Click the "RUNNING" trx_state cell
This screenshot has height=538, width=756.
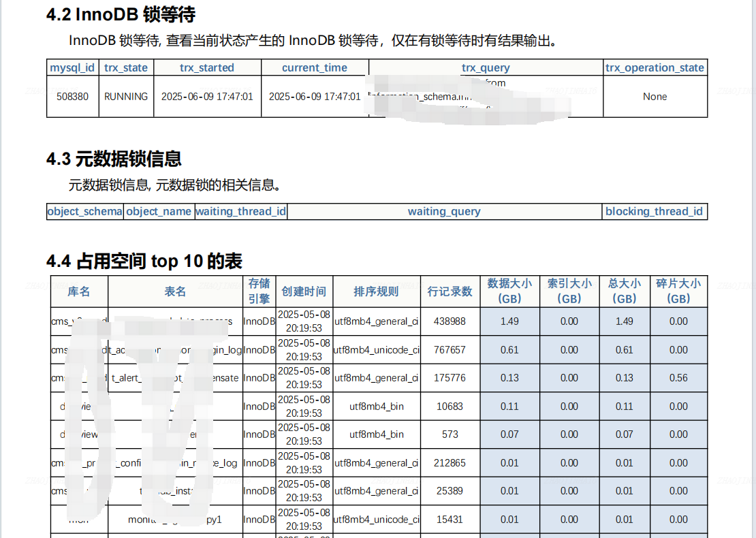(126, 97)
